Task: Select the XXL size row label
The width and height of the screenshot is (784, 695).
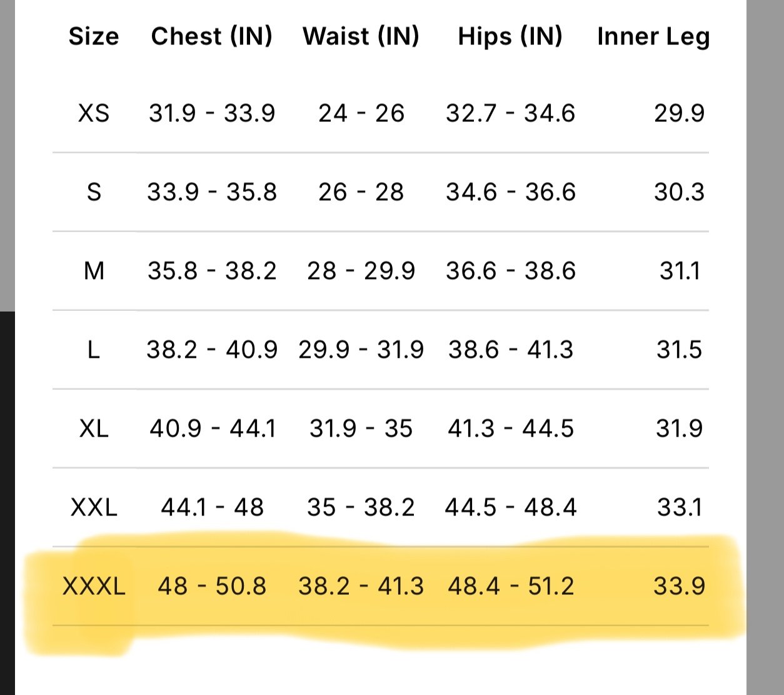Action: point(94,507)
